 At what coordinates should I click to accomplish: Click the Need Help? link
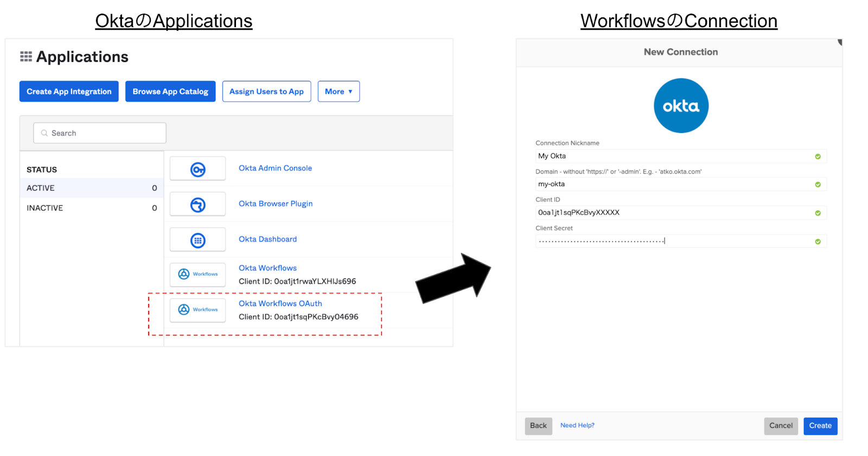(577, 426)
